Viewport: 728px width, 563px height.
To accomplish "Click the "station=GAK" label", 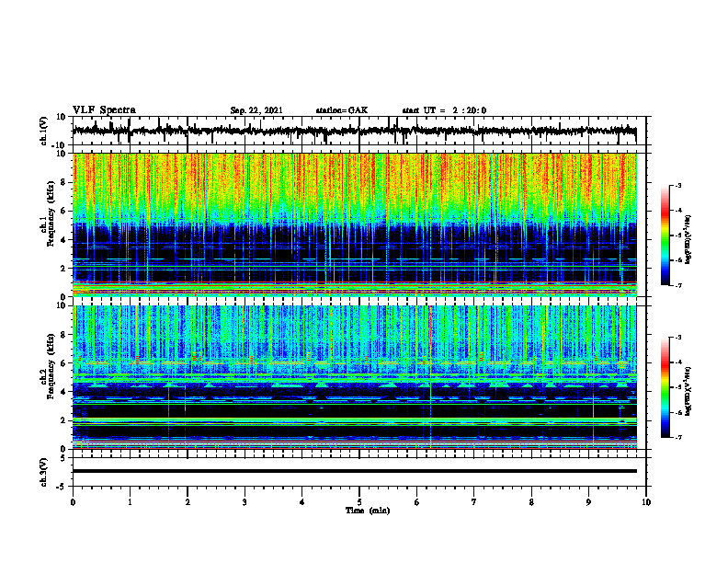I will (342, 110).
